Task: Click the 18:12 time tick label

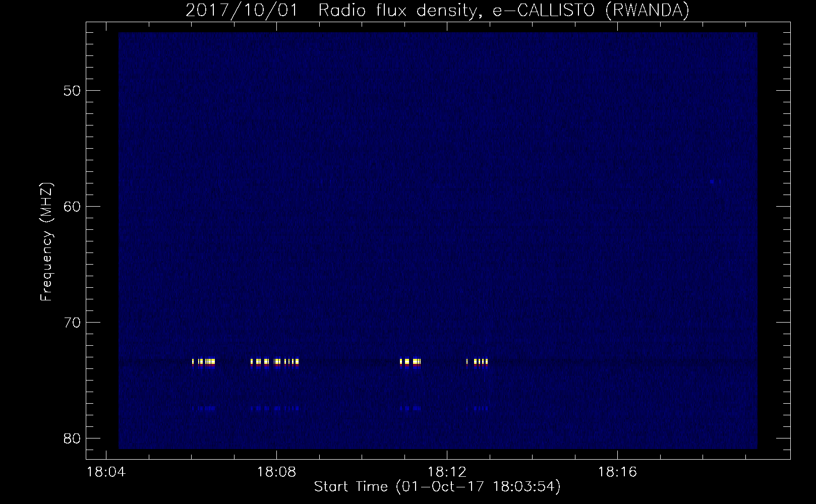Action: point(447,473)
